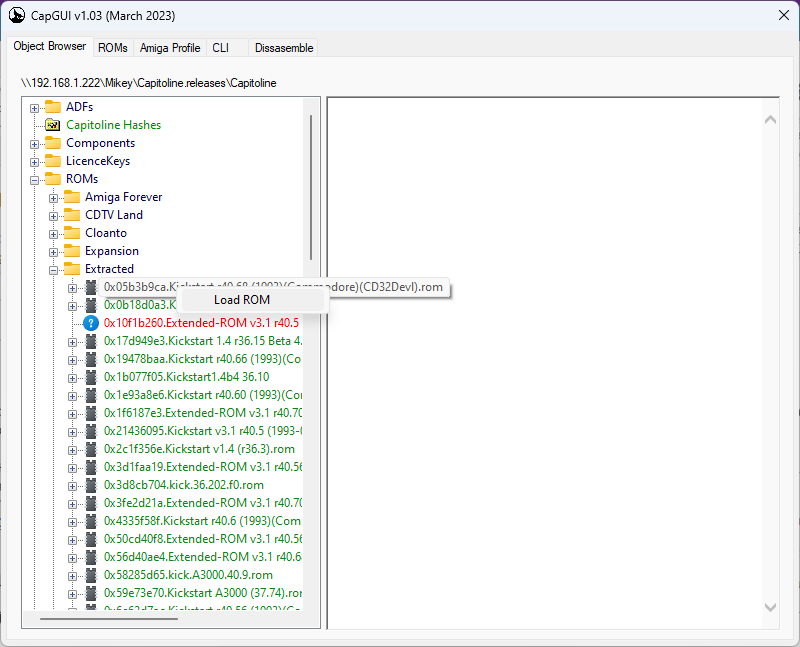Choose Load ROM from context menu
800x647 pixels.
[x=253, y=300]
